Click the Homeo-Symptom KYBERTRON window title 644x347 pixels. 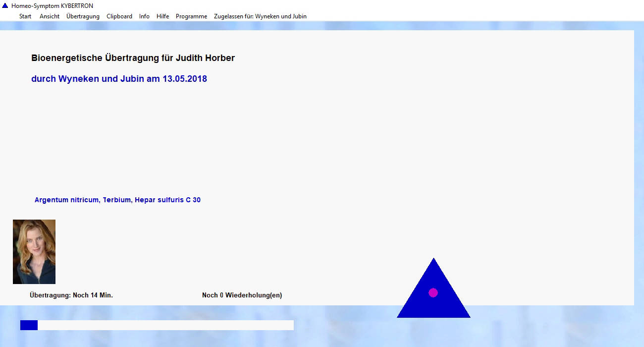52,6
